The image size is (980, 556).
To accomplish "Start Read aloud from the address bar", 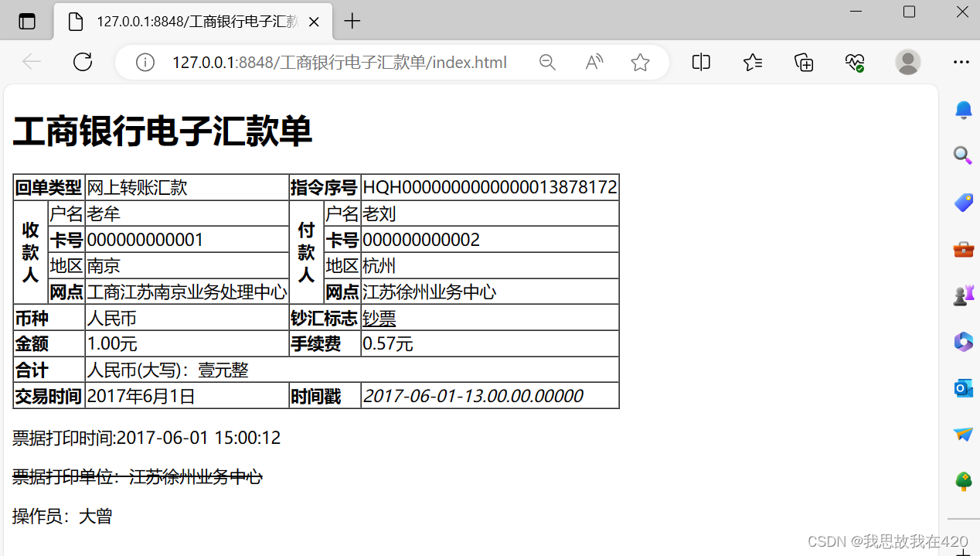I will point(594,62).
